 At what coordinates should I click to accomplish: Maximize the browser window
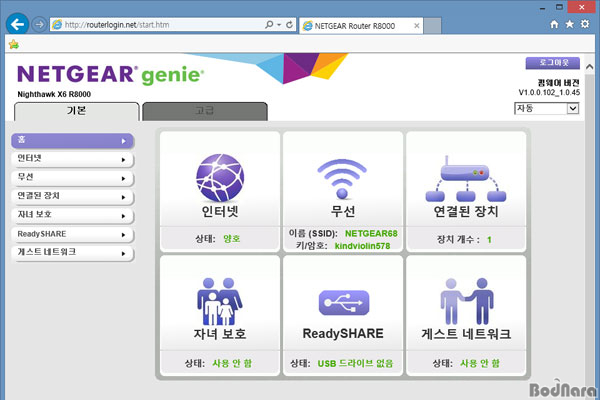point(559,7)
